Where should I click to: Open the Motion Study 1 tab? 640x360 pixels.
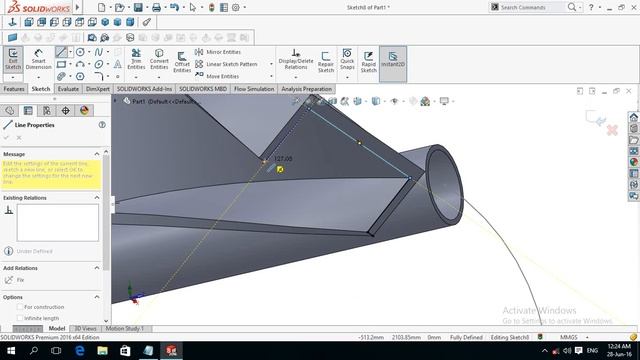click(x=125, y=329)
